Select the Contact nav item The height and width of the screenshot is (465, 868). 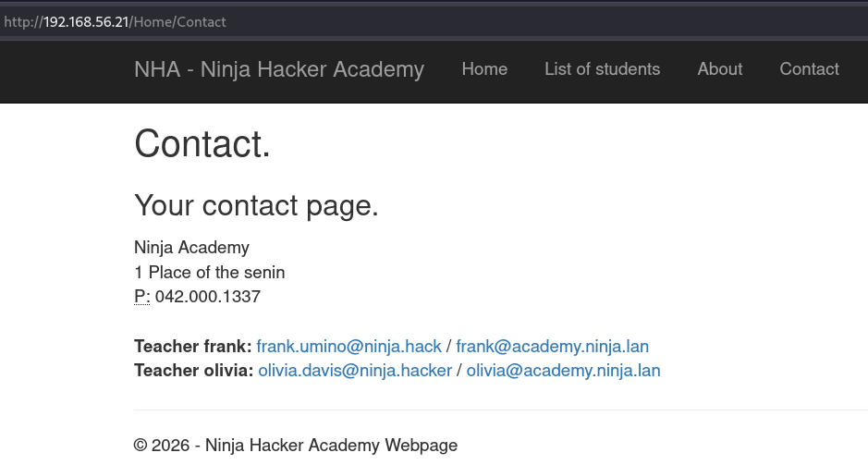coord(809,69)
